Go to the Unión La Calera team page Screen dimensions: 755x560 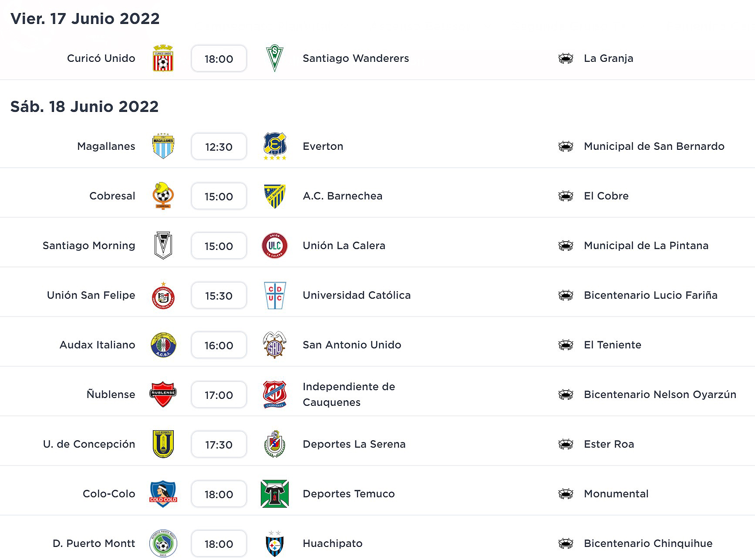click(344, 246)
